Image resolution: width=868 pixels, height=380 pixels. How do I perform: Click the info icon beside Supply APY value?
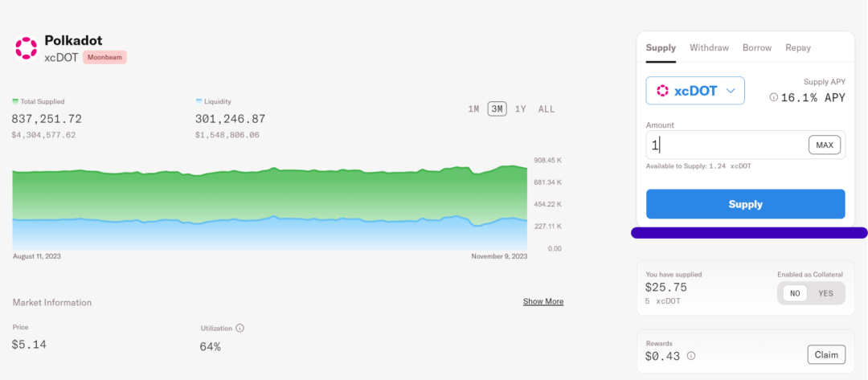point(774,97)
